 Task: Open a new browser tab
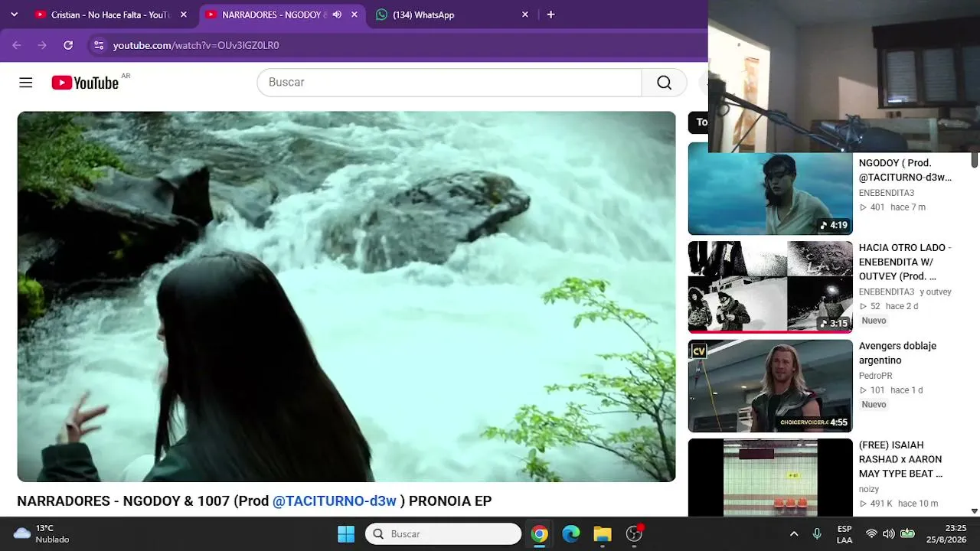pyautogui.click(x=550, y=15)
